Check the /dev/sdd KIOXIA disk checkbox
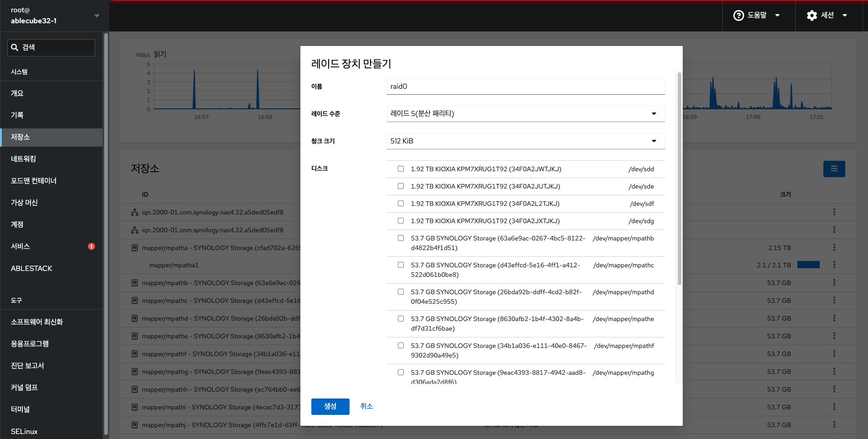The image size is (868, 439). click(401, 169)
